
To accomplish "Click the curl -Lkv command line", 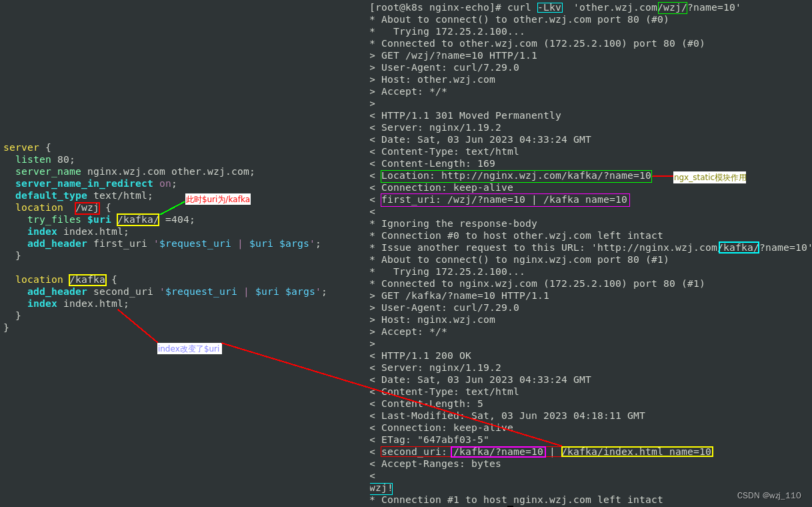I will pyautogui.click(x=555, y=7).
